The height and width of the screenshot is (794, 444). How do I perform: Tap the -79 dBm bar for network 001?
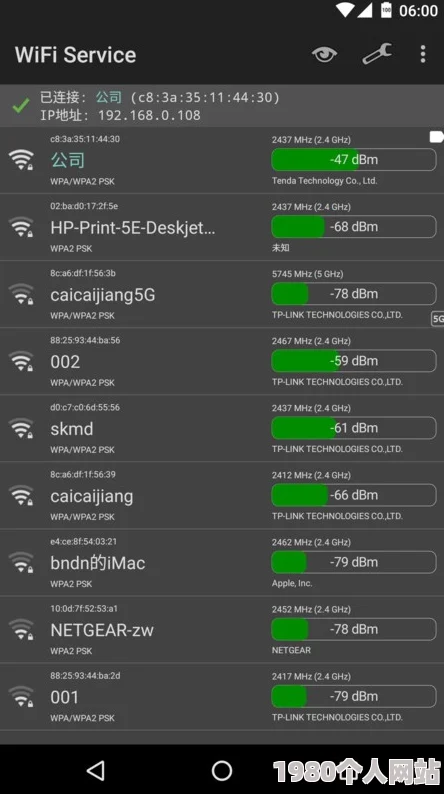(x=353, y=696)
